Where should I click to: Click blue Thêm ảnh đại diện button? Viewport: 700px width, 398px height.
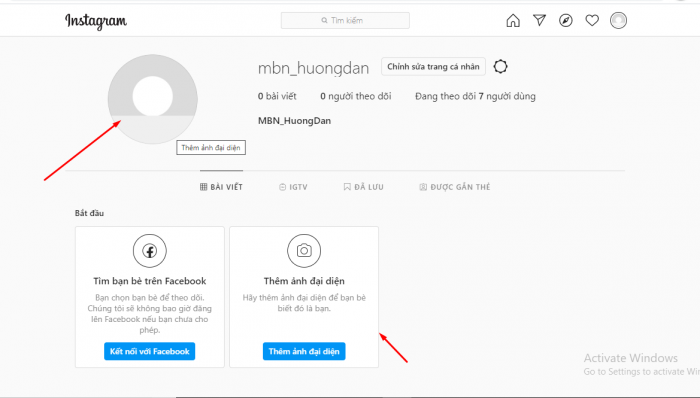click(304, 351)
